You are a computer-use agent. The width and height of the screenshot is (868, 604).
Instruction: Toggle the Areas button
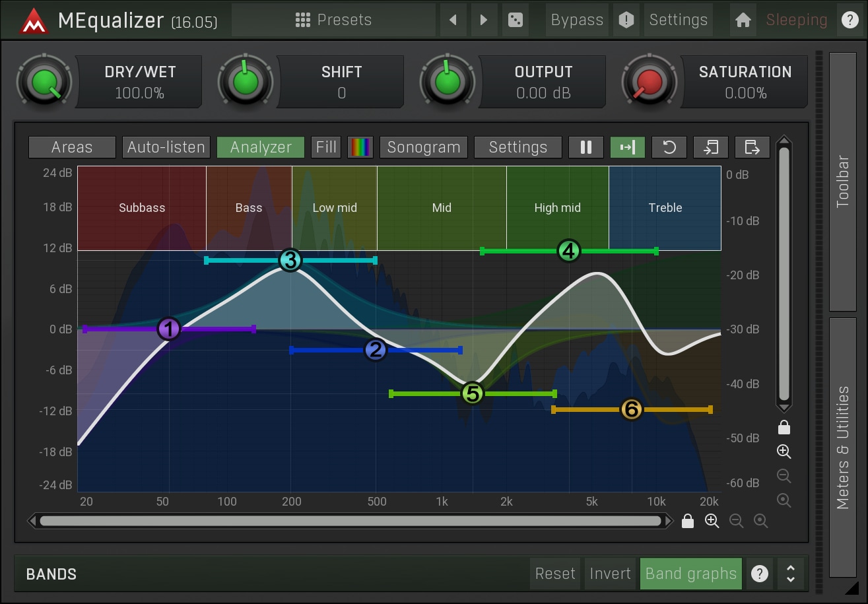point(72,147)
